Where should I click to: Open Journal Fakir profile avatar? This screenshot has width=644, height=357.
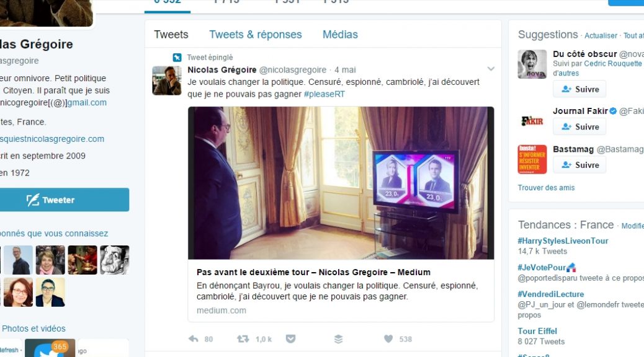532,121
